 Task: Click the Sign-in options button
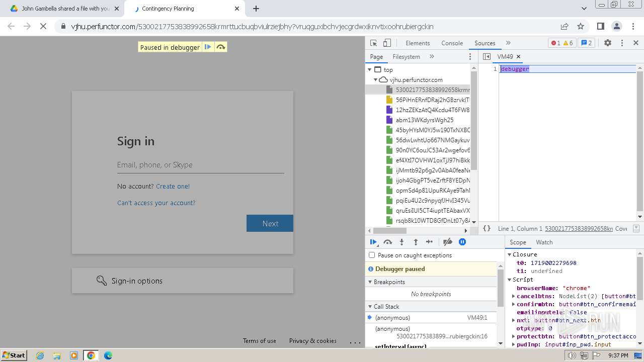pos(182,281)
